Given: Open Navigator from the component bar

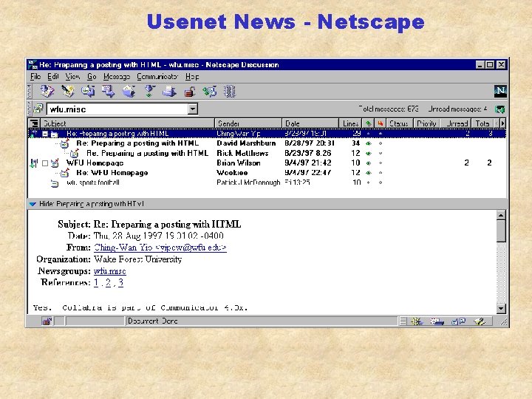Looking at the screenshot, I should tap(416, 321).
